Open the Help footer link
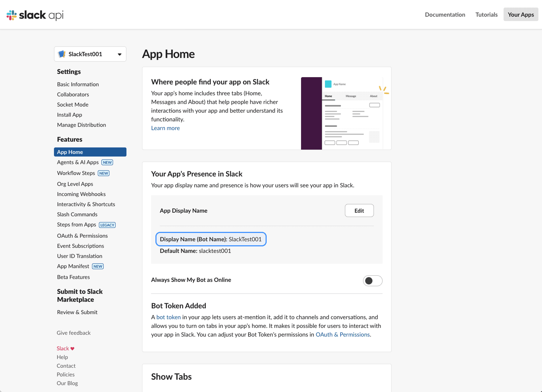This screenshot has height=392, width=542. tap(62, 357)
